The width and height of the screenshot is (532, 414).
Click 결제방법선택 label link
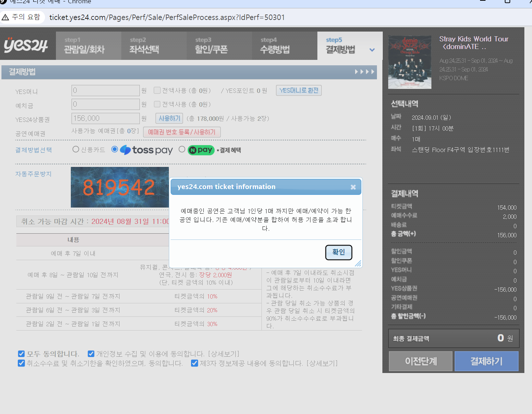(33, 150)
